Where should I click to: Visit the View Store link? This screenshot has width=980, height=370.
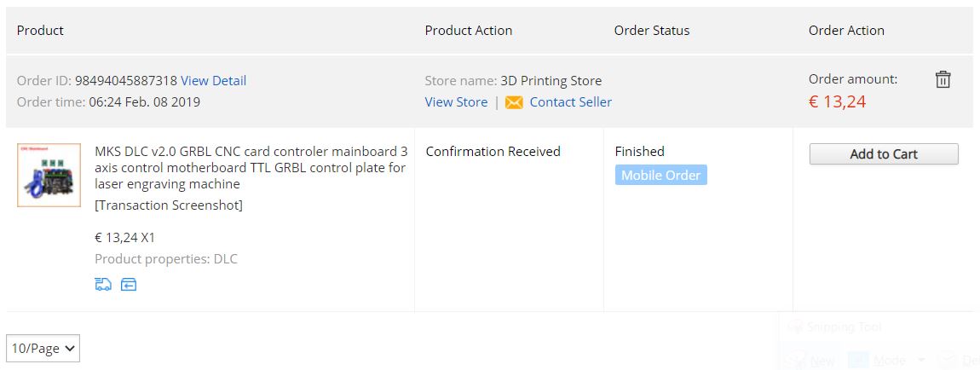point(456,102)
